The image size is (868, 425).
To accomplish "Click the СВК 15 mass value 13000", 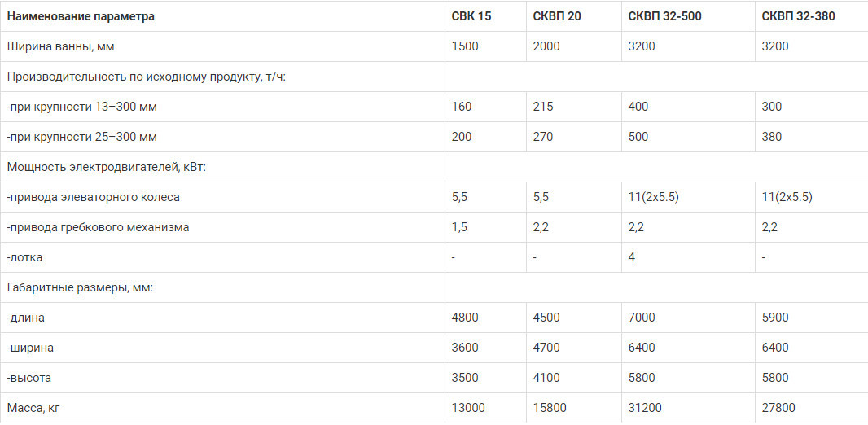I will 468,409.
